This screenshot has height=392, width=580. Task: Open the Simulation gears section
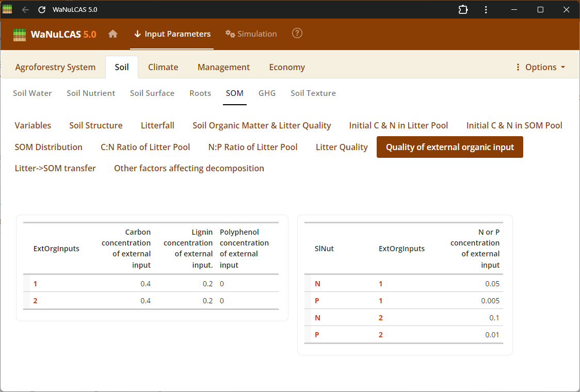tap(251, 34)
